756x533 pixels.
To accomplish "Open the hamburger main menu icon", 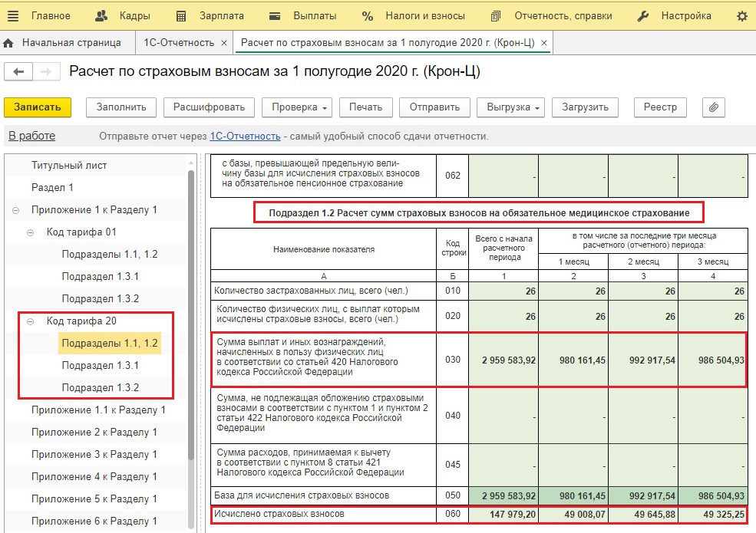I will click(x=13, y=16).
